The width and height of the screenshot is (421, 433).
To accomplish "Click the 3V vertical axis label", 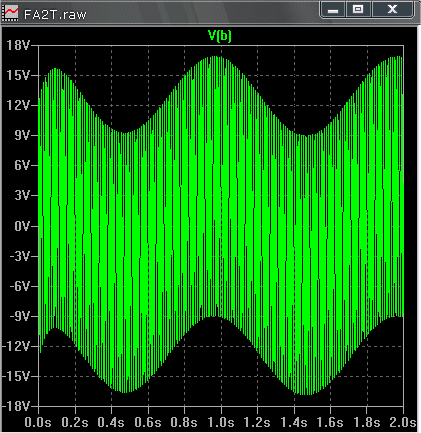I will (22, 195).
